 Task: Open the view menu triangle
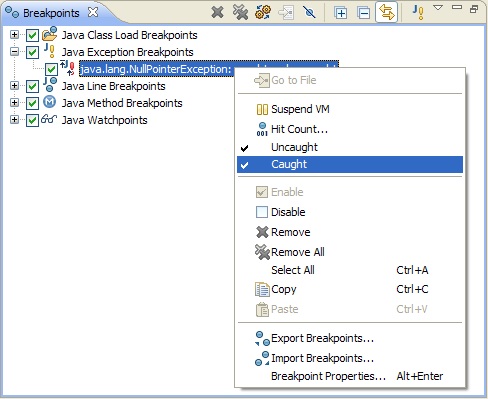[438, 7]
